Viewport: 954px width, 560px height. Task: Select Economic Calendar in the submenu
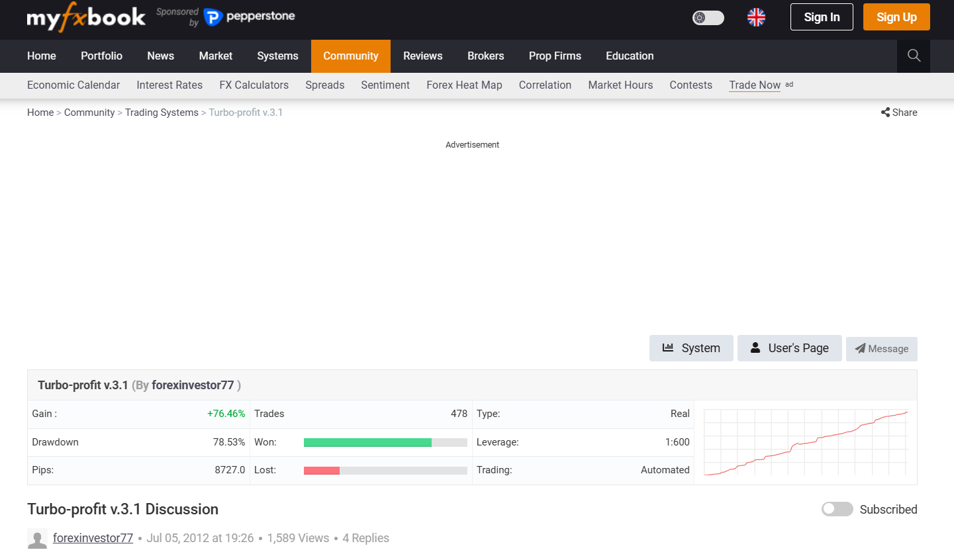[x=73, y=85]
